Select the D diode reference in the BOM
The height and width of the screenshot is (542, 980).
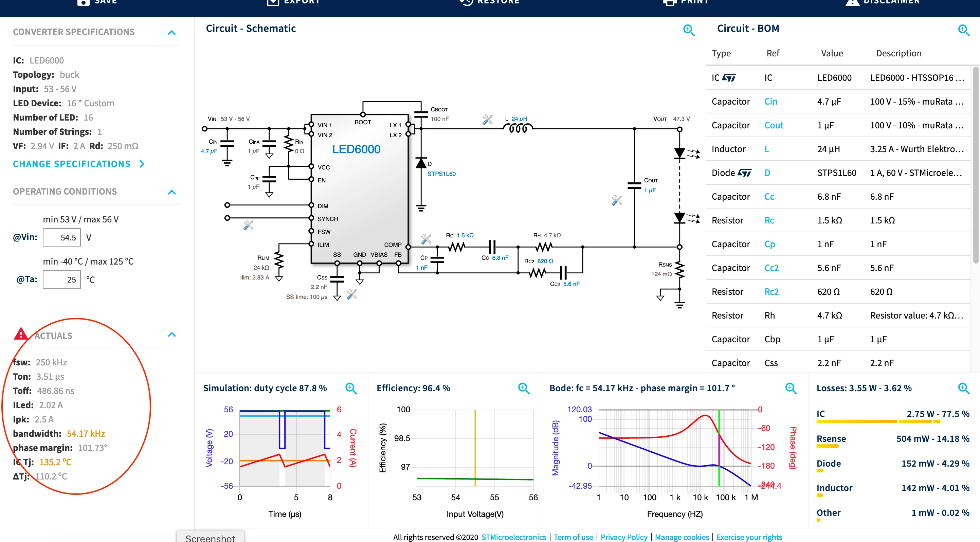coord(767,173)
